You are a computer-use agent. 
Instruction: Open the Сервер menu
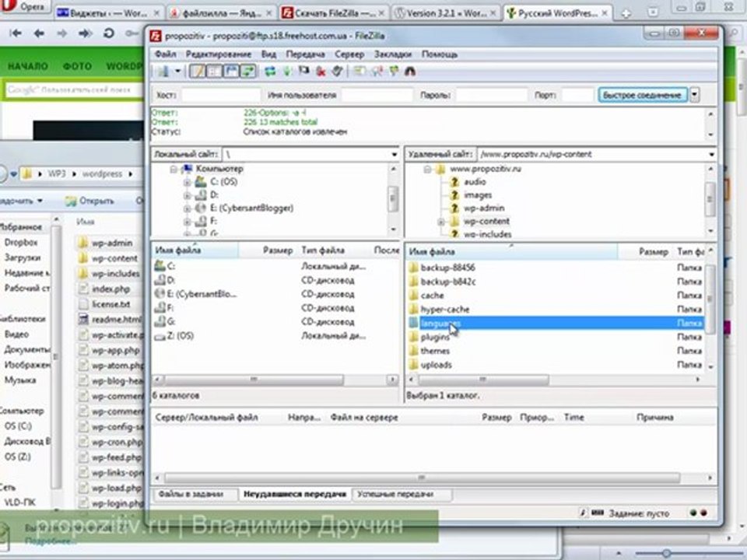[x=349, y=54]
